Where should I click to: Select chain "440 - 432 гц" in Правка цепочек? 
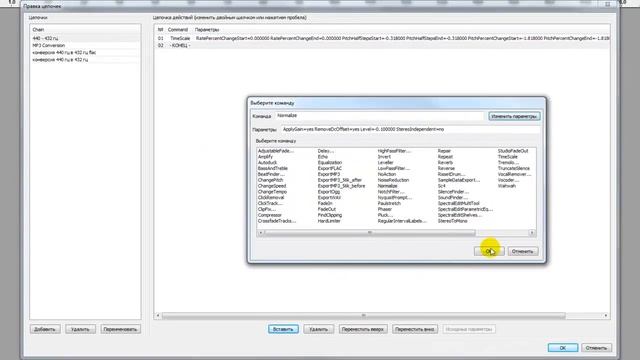[x=85, y=38]
